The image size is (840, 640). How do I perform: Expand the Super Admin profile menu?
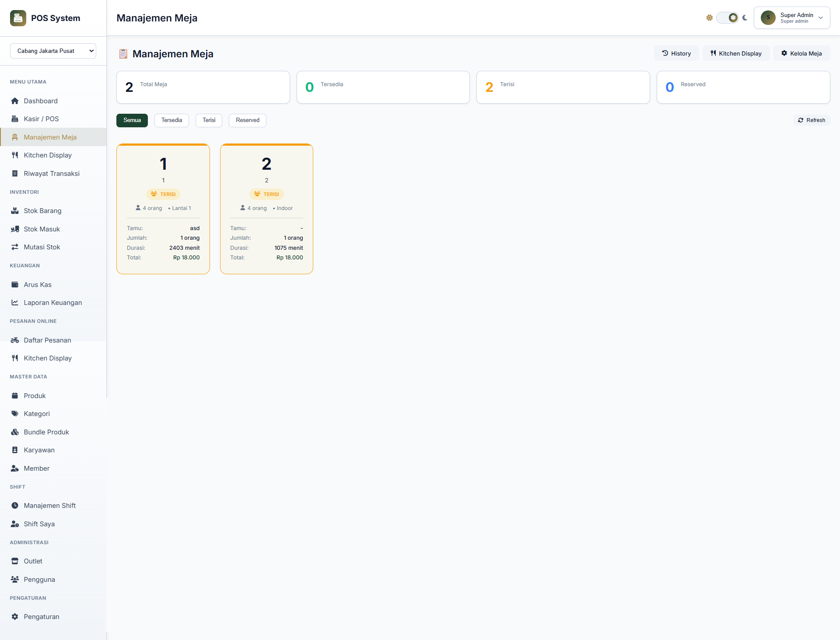(792, 17)
